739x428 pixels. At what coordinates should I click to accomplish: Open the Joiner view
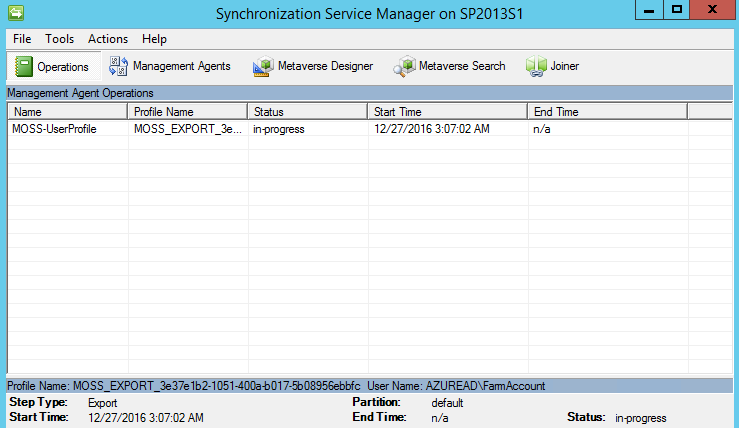(552, 66)
